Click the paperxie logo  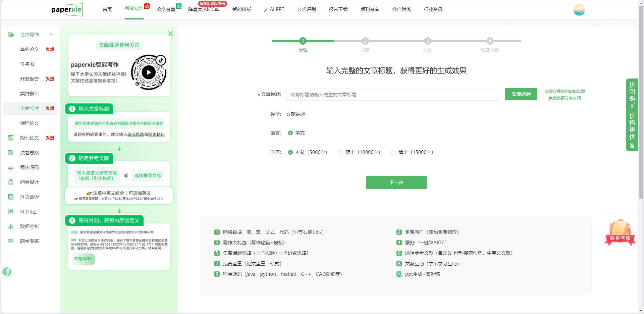[67, 10]
